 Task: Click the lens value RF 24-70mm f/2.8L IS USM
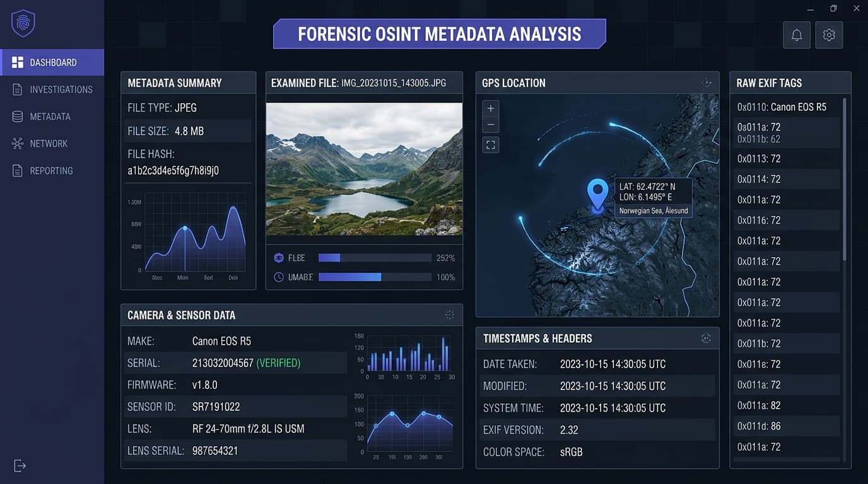click(x=248, y=429)
